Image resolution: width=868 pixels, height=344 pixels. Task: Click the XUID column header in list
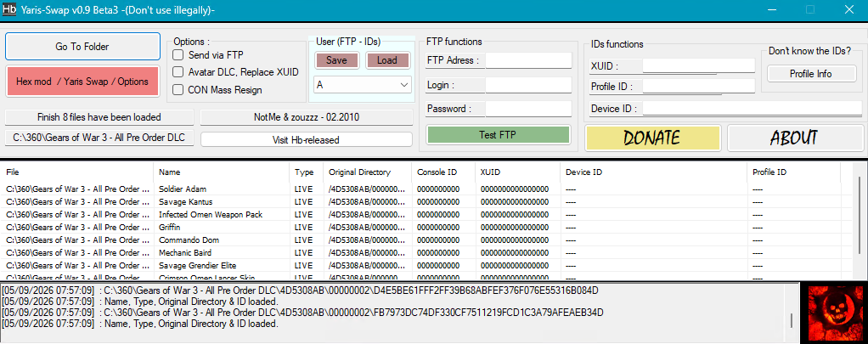[x=517, y=172]
